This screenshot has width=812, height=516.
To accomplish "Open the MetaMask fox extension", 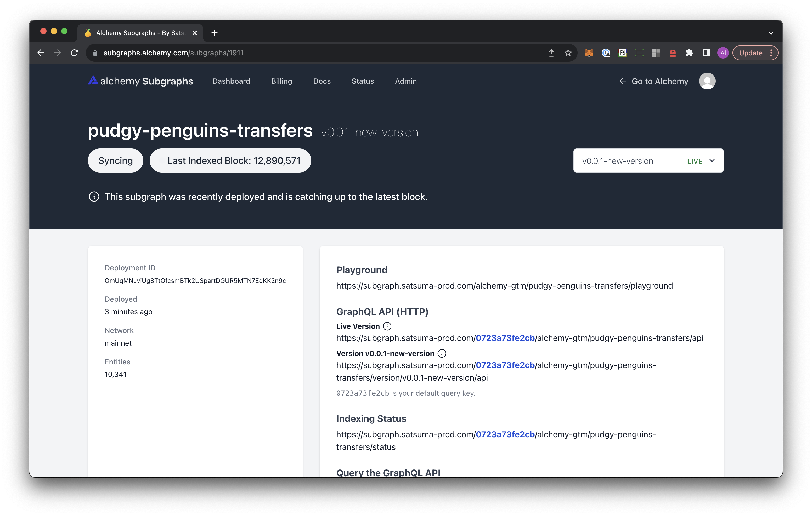I will 589,53.
